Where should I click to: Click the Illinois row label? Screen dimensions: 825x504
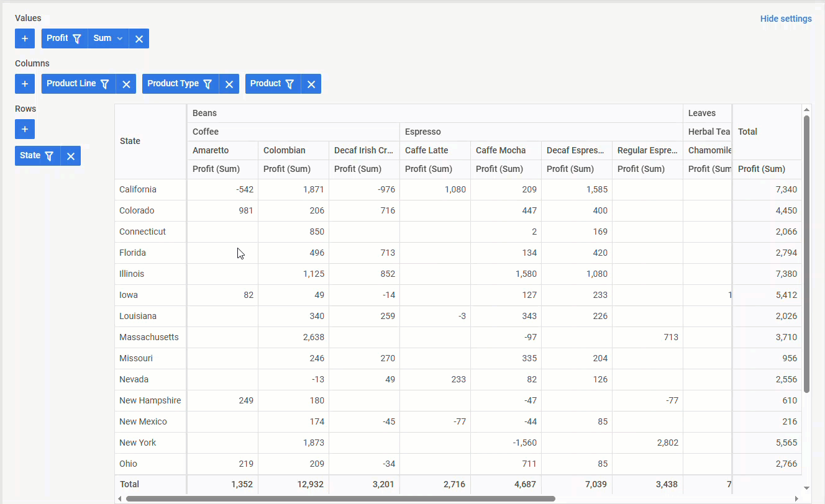(x=150, y=274)
